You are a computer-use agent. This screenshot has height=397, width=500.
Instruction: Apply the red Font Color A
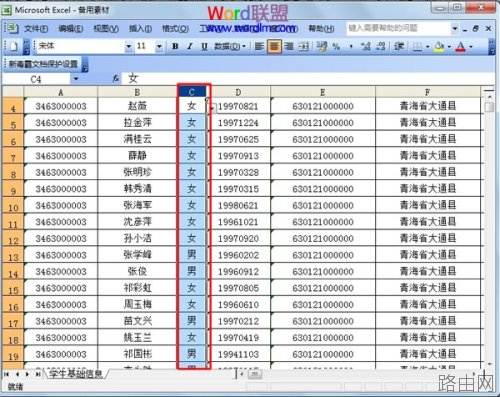click(461, 46)
